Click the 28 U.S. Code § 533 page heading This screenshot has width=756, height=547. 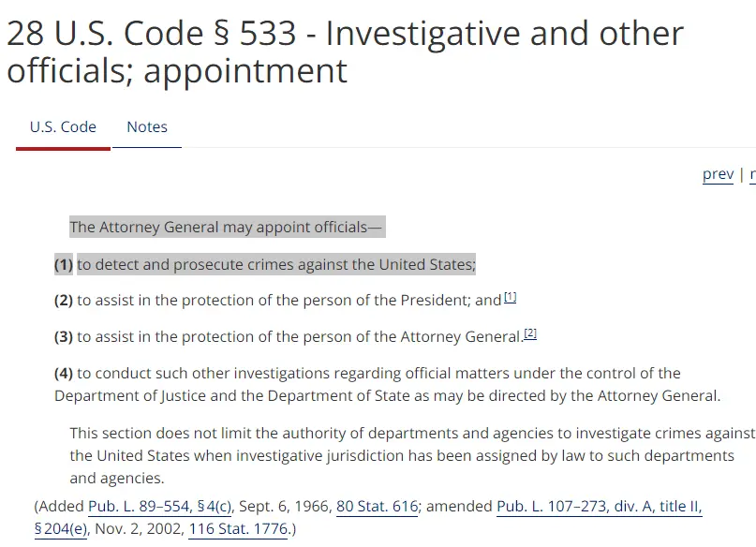(x=345, y=52)
